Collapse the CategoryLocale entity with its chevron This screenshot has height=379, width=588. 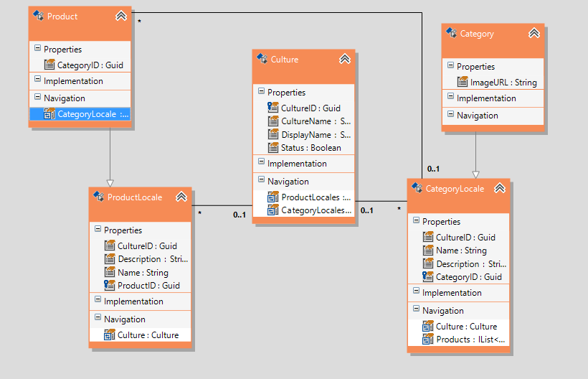[500, 188]
